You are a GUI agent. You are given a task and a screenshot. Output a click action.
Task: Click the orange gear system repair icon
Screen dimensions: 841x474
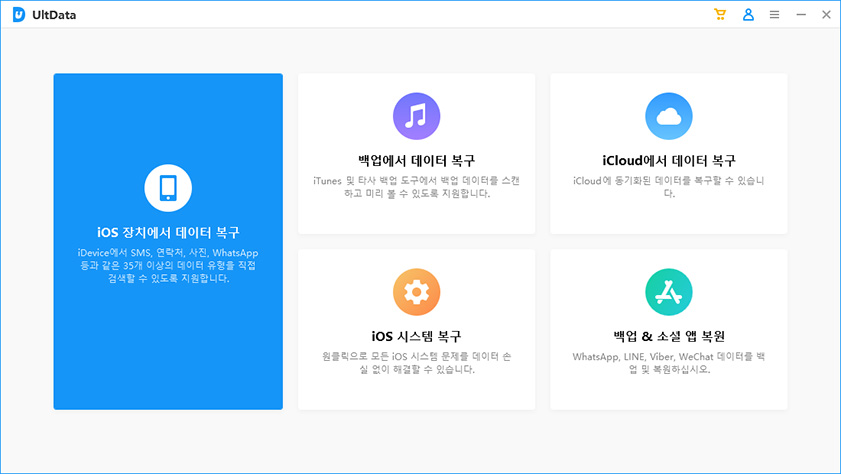[416, 292]
